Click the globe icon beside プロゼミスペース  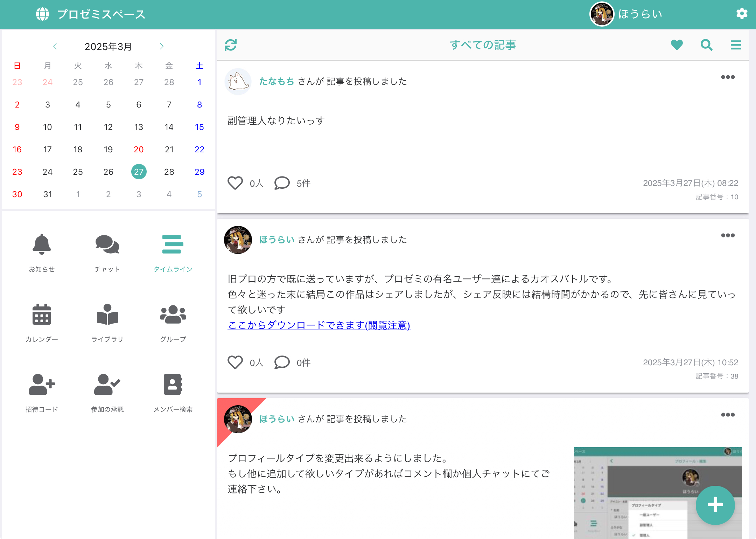click(42, 14)
